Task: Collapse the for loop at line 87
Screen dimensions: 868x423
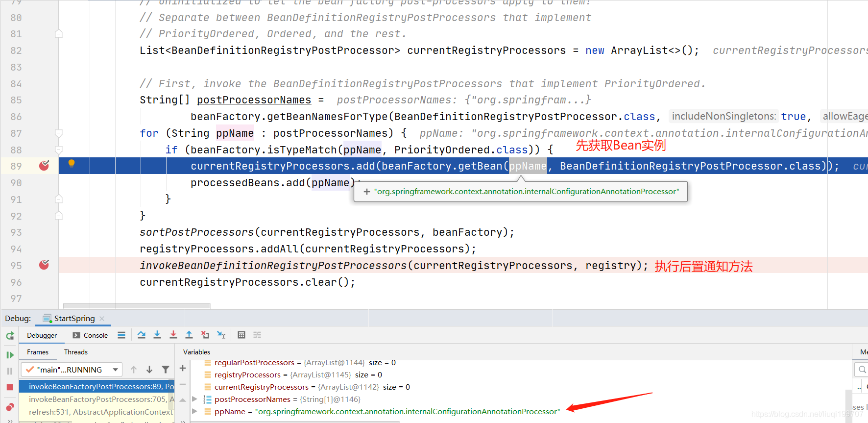Action: 59,133
